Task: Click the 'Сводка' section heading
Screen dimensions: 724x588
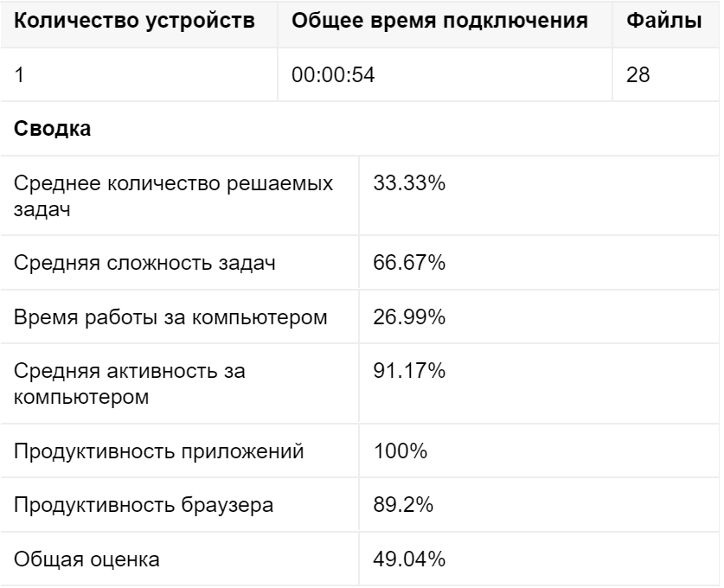Action: (x=52, y=128)
